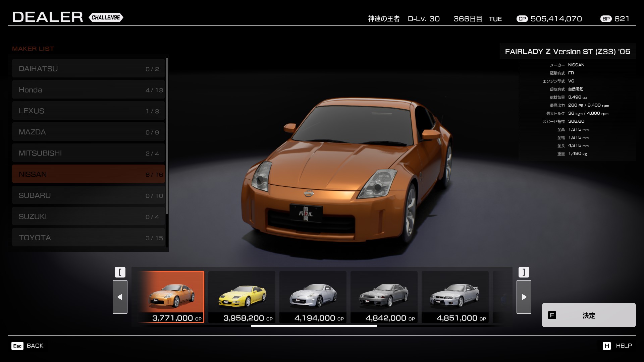The height and width of the screenshot is (362, 644).
Task: Pick the grey Skyline priced 4,842,000 CP
Action: (384, 297)
